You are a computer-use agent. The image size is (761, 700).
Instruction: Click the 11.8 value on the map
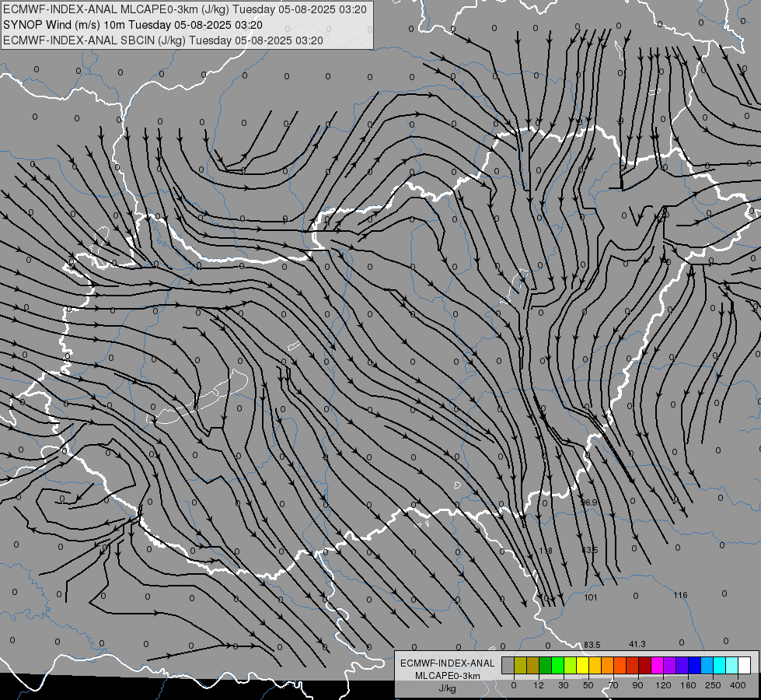pos(546,551)
